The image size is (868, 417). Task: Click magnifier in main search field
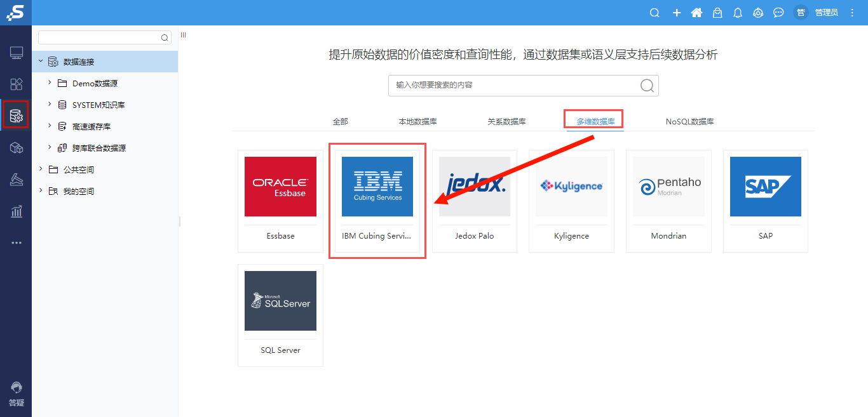point(647,86)
